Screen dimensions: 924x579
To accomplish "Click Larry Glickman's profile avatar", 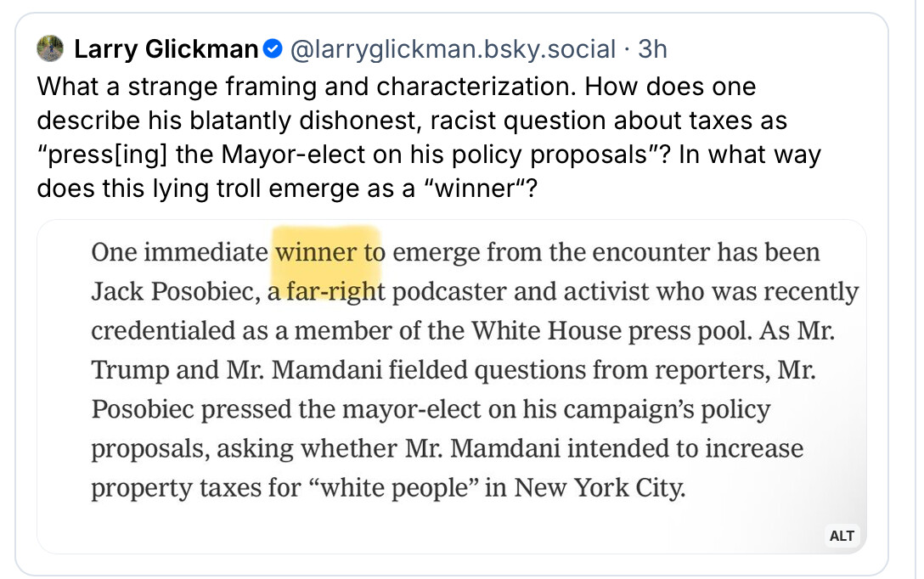I will click(x=51, y=49).
